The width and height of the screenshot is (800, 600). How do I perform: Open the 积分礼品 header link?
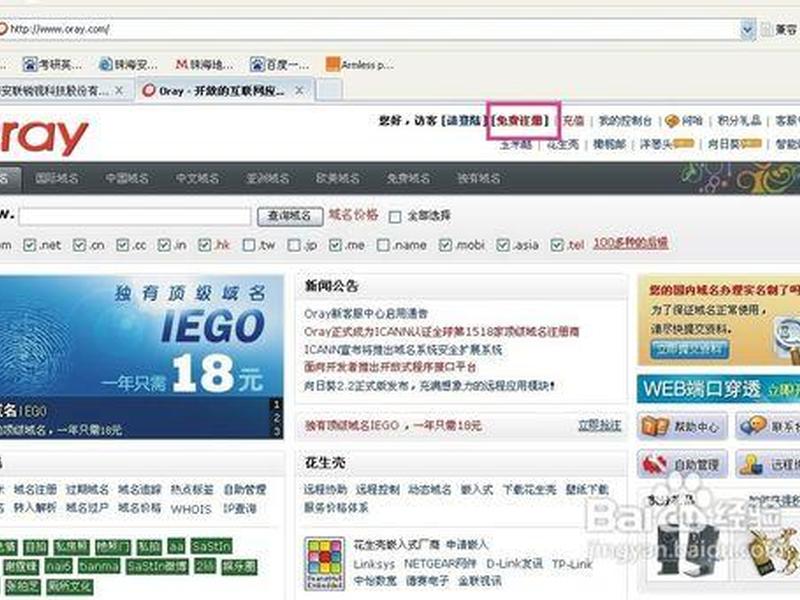739,121
